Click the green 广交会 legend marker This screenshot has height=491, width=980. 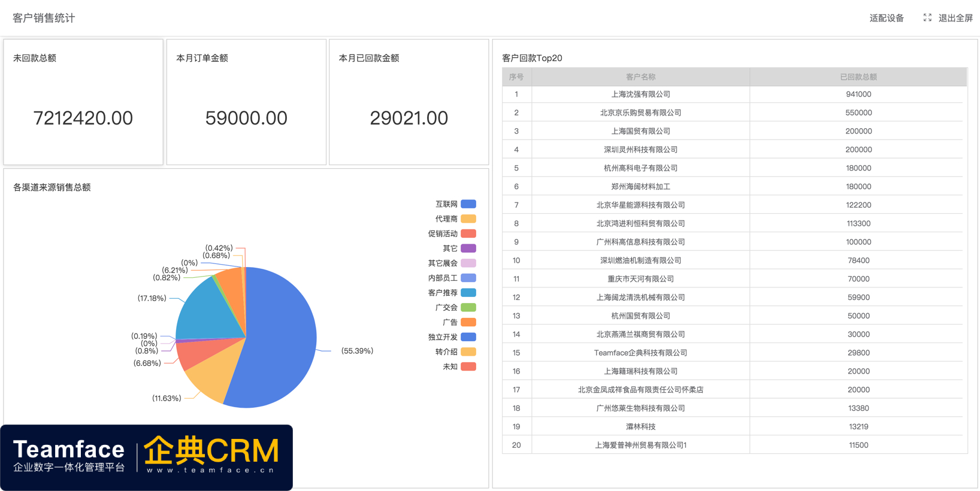click(x=468, y=308)
